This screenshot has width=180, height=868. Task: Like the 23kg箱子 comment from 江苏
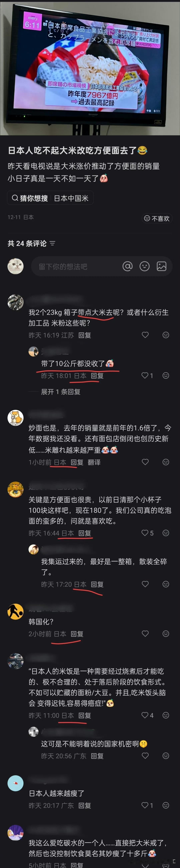pyautogui.click(x=145, y=335)
